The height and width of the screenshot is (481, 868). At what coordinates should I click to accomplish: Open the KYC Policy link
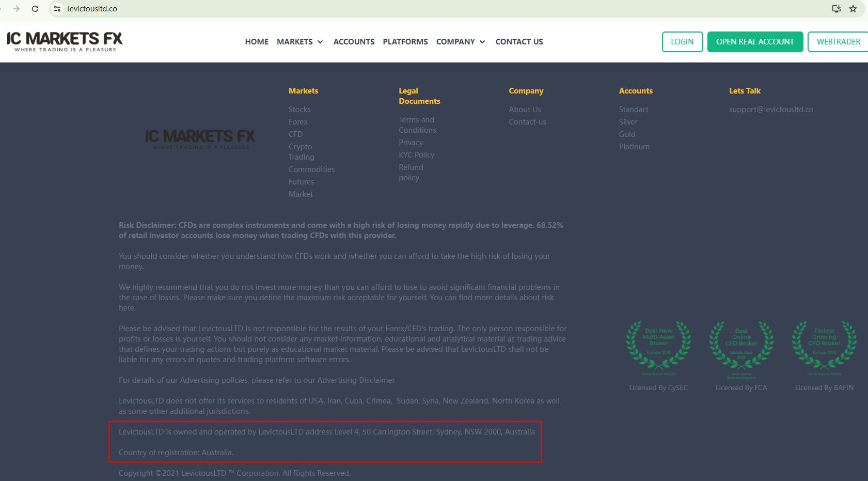416,155
